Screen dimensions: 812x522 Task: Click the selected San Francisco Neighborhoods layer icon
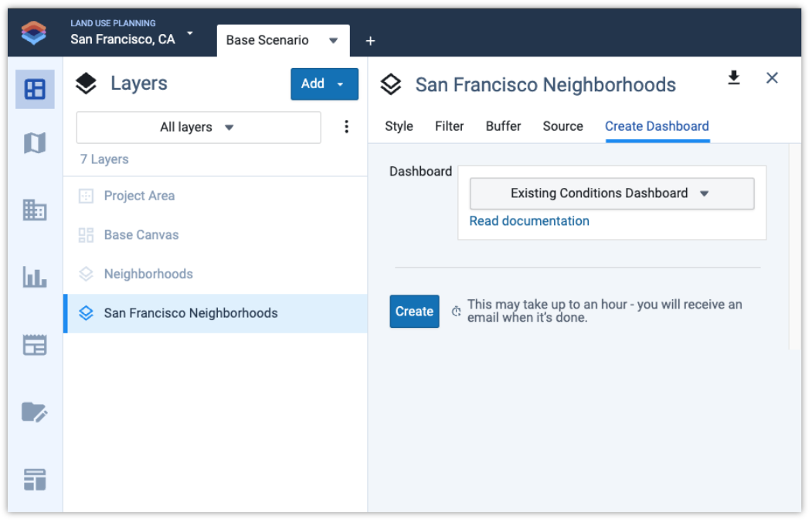[x=86, y=313]
